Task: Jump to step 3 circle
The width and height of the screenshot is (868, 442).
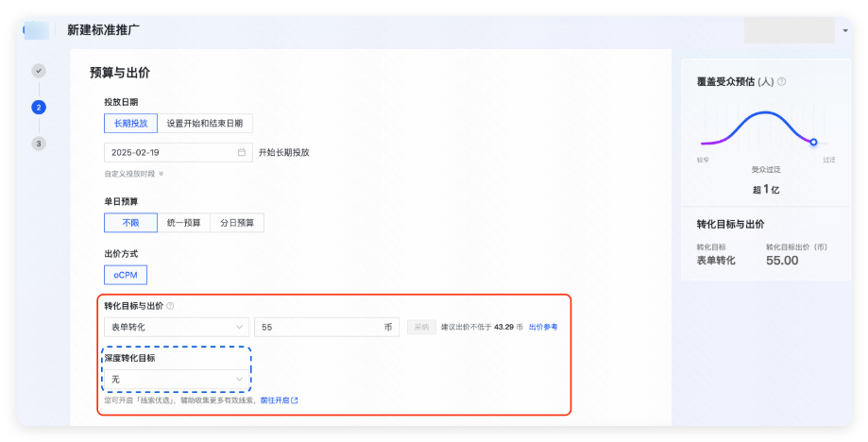Action: click(38, 144)
